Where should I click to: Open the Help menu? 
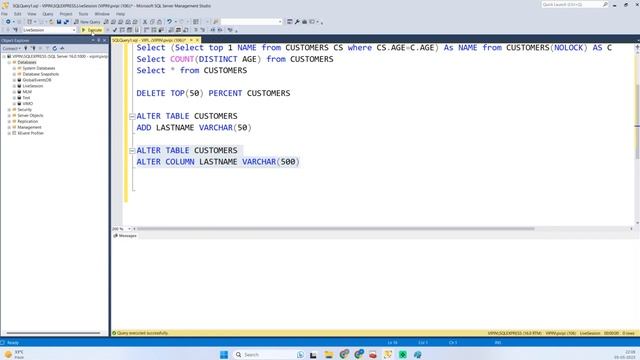click(120, 14)
